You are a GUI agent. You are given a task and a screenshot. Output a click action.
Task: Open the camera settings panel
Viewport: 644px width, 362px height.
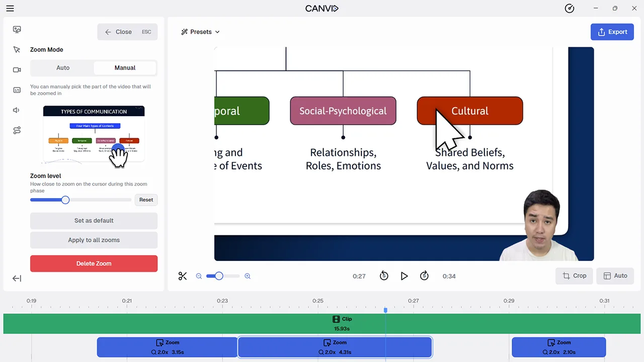pyautogui.click(x=17, y=69)
